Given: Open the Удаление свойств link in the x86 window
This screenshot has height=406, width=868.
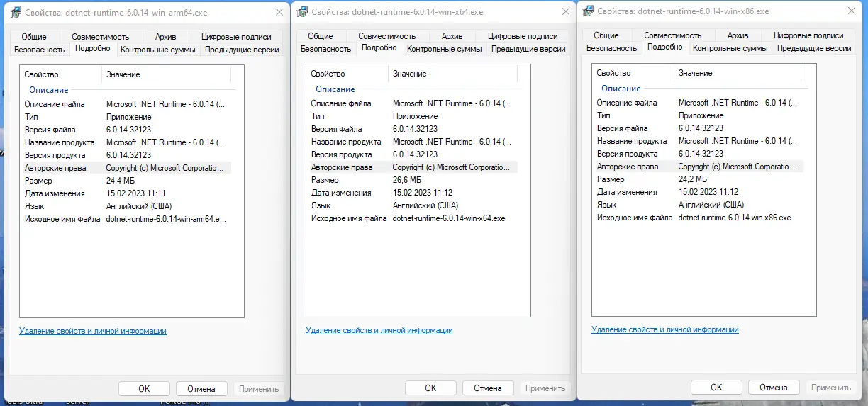Looking at the screenshot, I should [x=664, y=329].
